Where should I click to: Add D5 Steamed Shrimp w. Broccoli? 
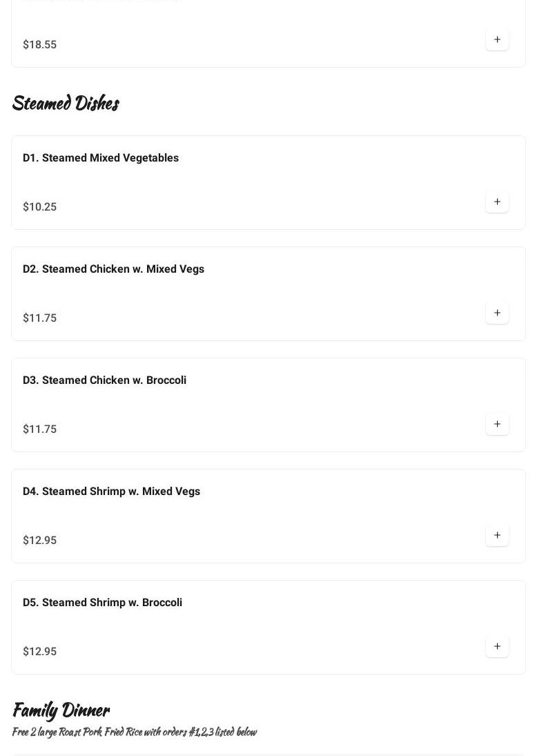tap(497, 647)
